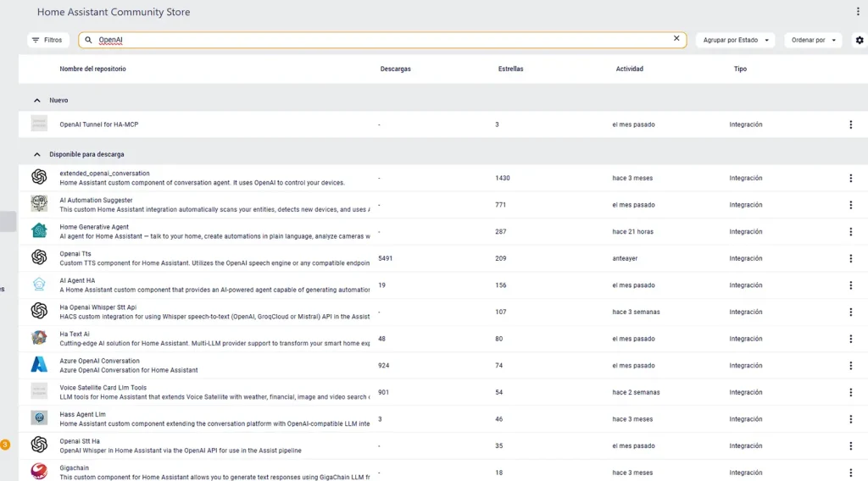Collapse the Disponible para descarga group

point(37,155)
